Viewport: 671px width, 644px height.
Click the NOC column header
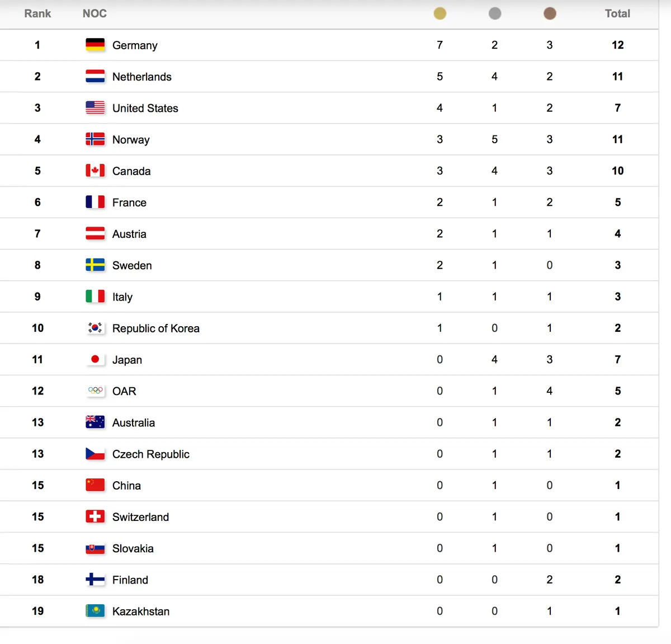click(94, 13)
